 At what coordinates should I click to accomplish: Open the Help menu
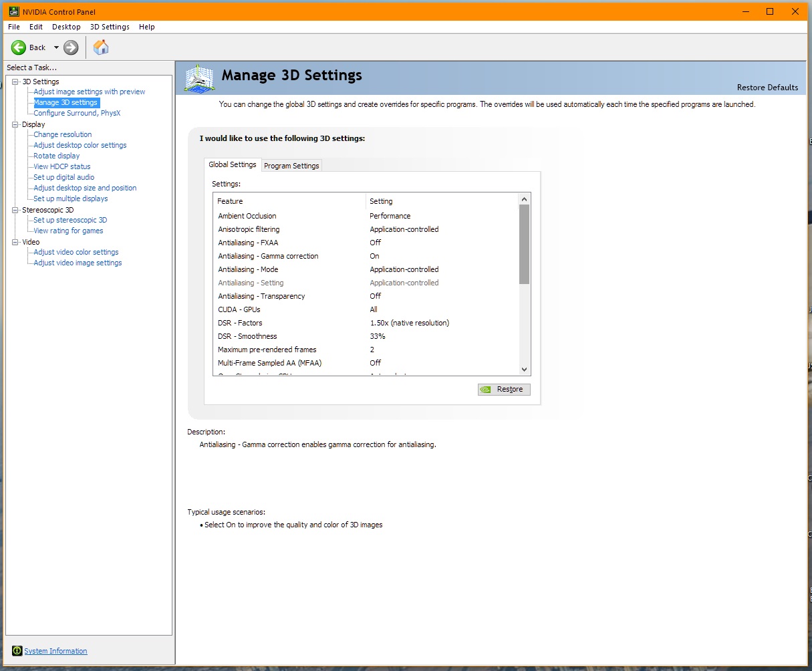pyautogui.click(x=147, y=27)
